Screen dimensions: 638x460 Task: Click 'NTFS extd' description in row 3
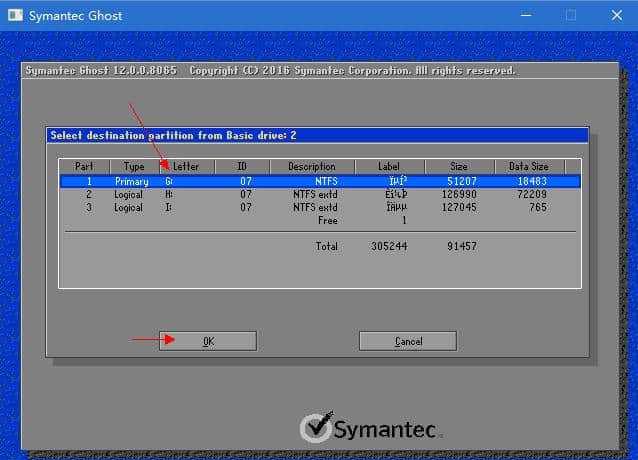click(x=315, y=207)
